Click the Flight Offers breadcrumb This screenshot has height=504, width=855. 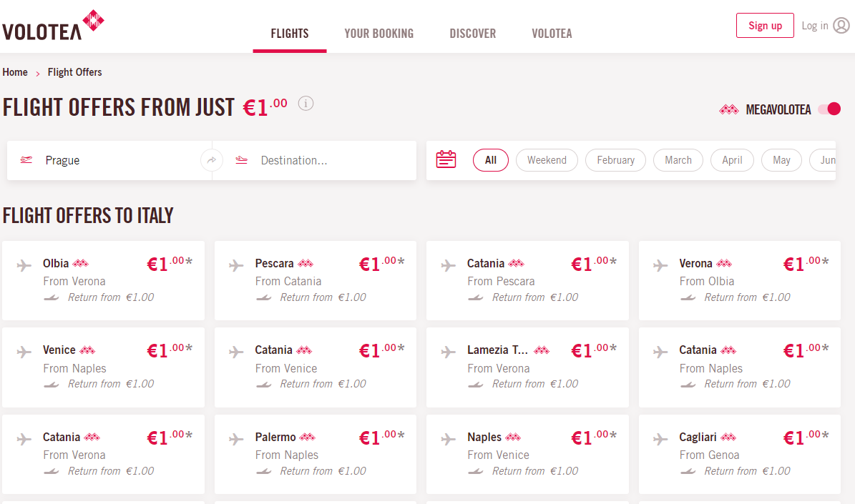point(74,72)
